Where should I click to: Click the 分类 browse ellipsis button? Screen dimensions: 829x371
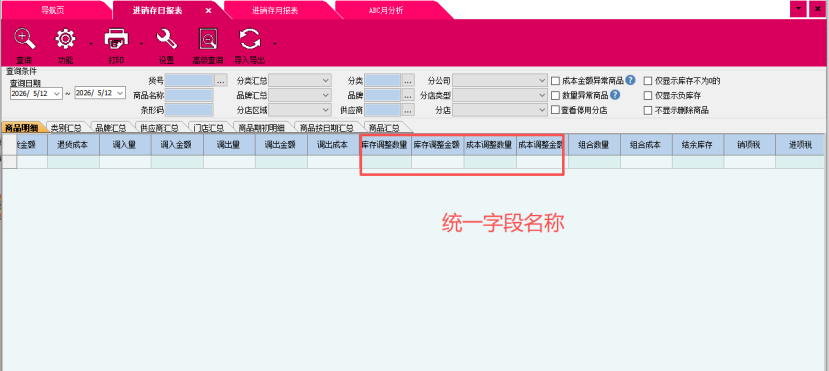408,81
